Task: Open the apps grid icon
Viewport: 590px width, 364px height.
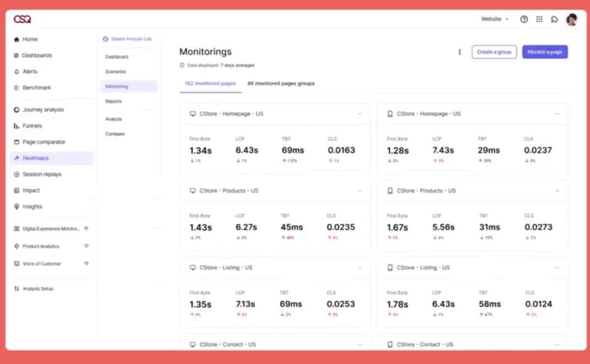Action: coord(539,19)
